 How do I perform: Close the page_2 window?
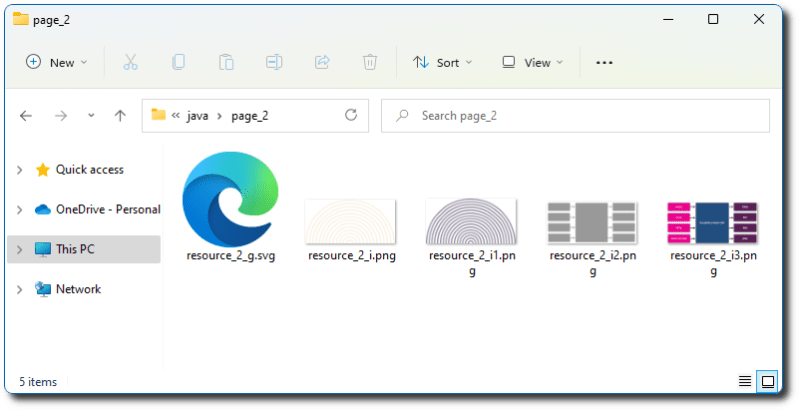tap(759, 19)
